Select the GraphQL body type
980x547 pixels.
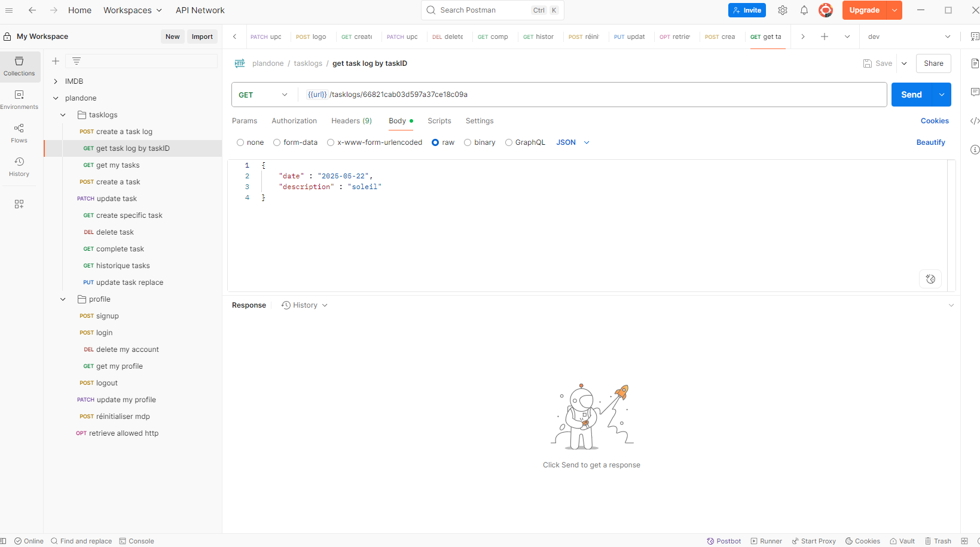pyautogui.click(x=509, y=142)
